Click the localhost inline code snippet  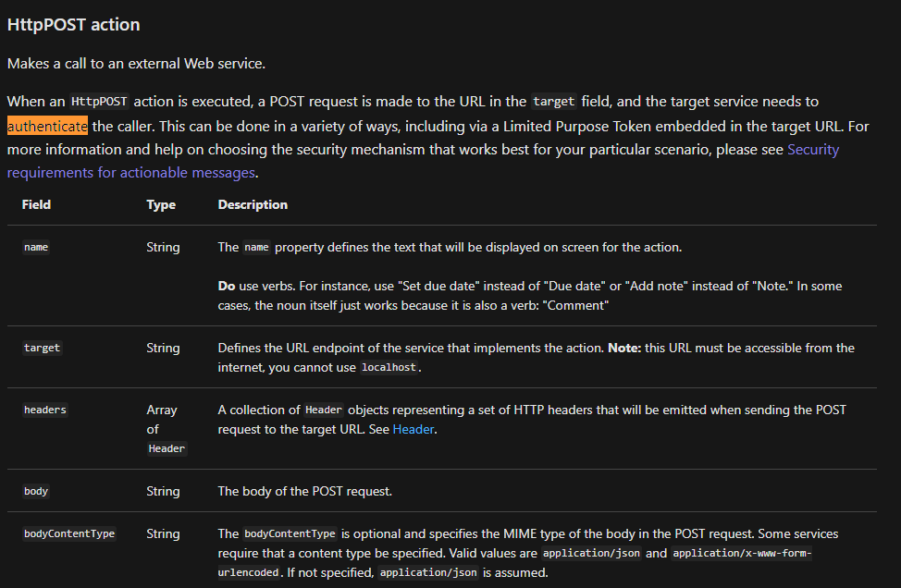[x=389, y=368]
